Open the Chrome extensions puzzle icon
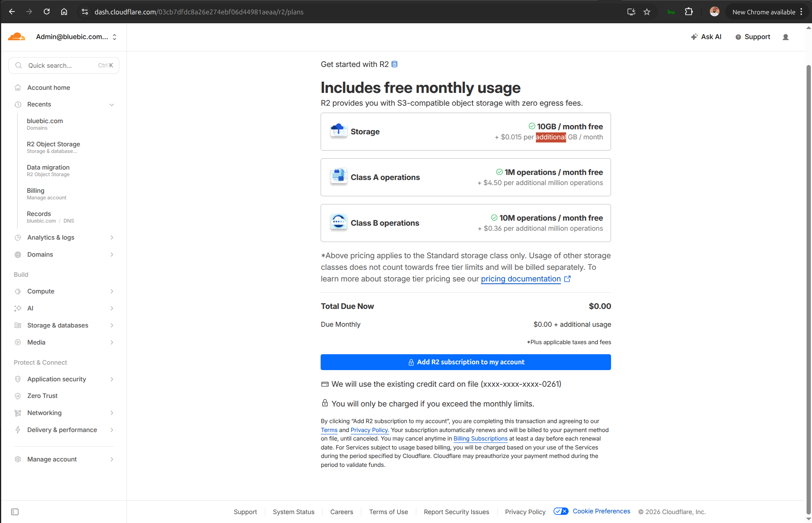The image size is (812, 523). point(688,12)
